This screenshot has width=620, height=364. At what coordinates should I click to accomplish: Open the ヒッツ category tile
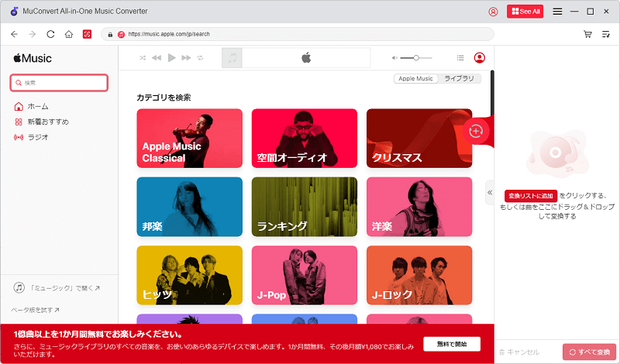189,275
